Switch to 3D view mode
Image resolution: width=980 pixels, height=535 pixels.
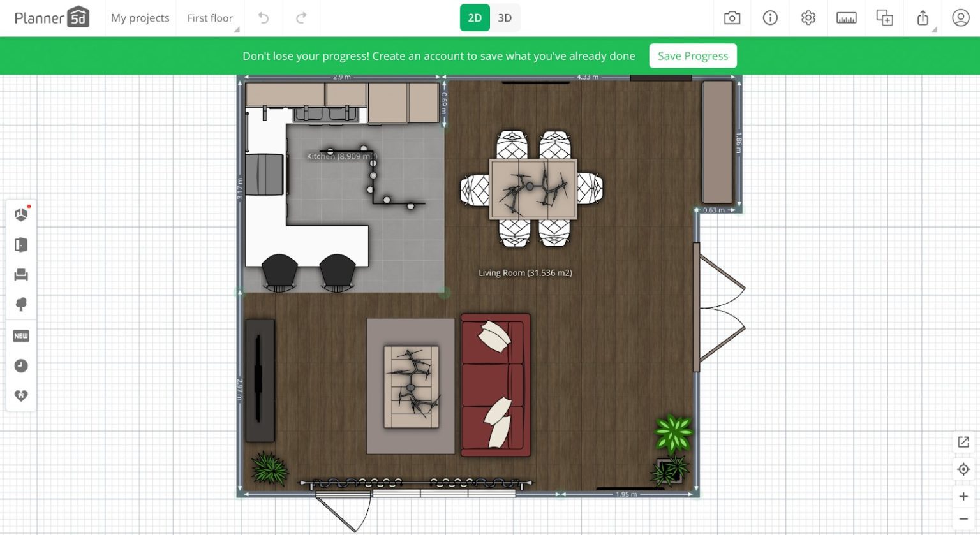505,18
